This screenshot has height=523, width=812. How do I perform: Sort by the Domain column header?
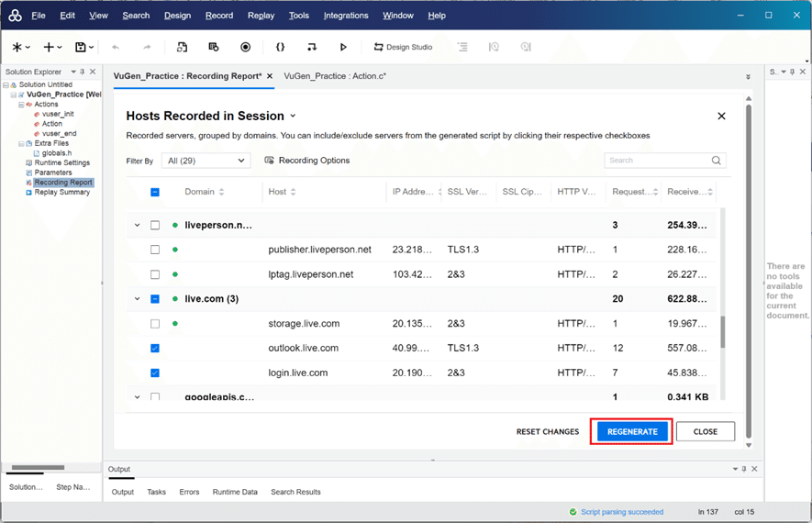coord(205,192)
